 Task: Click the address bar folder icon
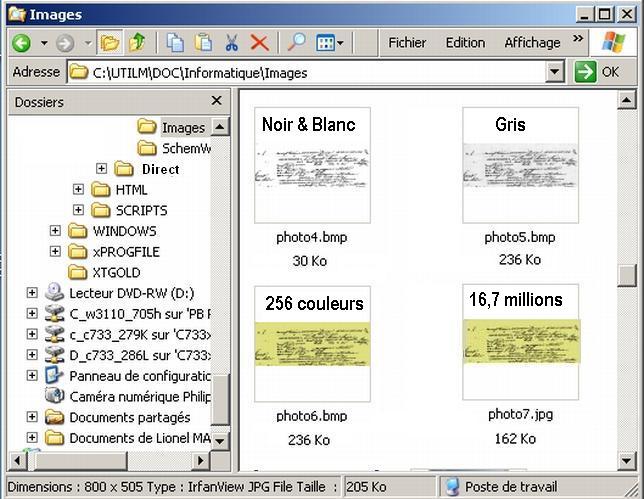pos(78,72)
